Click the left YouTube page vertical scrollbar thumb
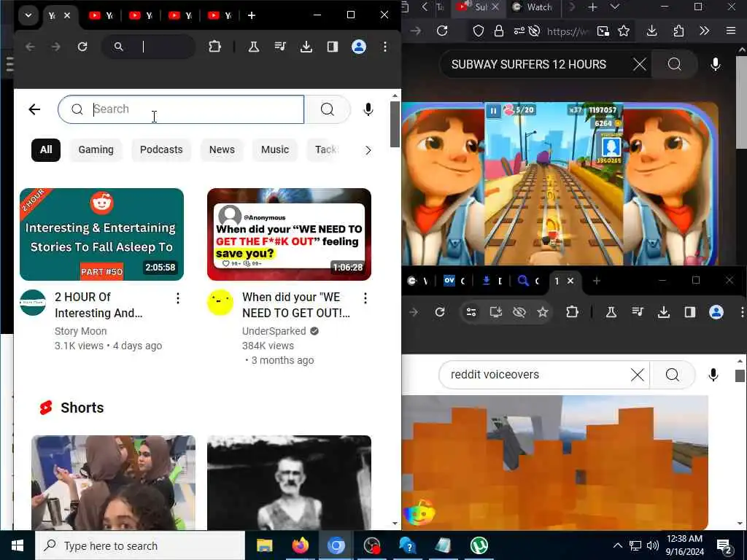Image resolution: width=747 pixels, height=560 pixels. pos(395,124)
